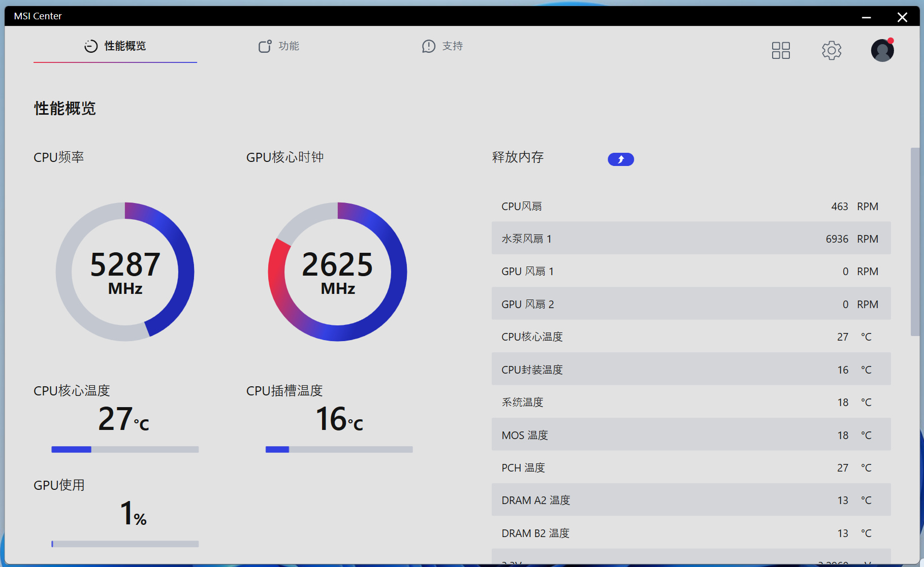Click the CPU频率 5287 MHz gauge
The height and width of the screenshot is (567, 924).
(125, 272)
